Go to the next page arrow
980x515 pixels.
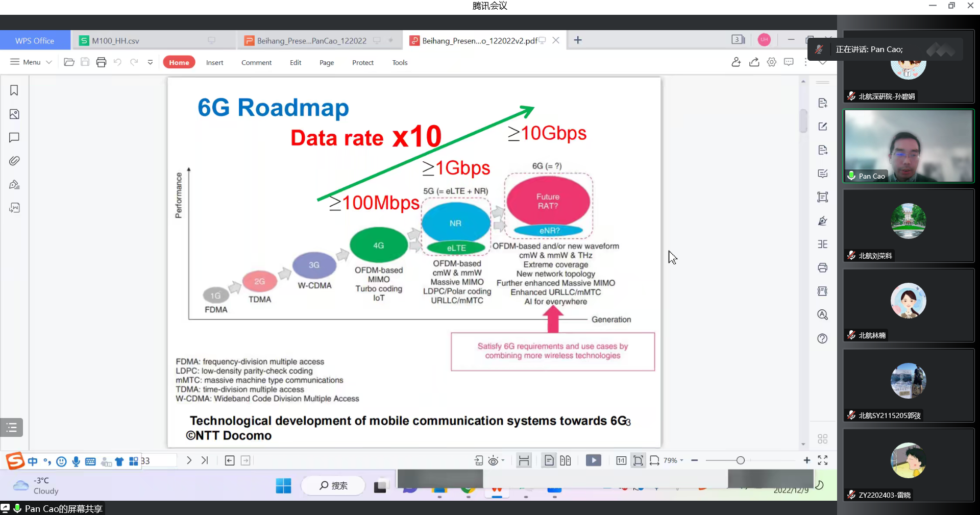pyautogui.click(x=189, y=460)
